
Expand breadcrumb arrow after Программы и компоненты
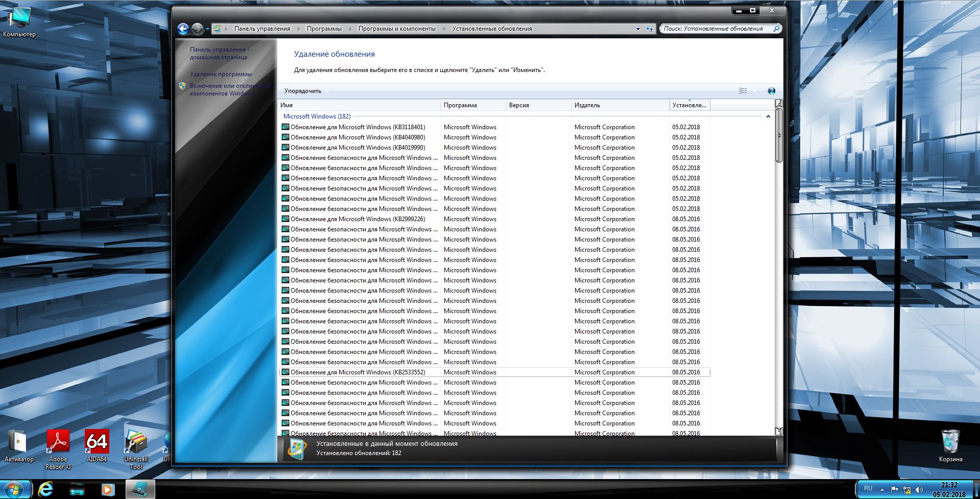tap(444, 29)
